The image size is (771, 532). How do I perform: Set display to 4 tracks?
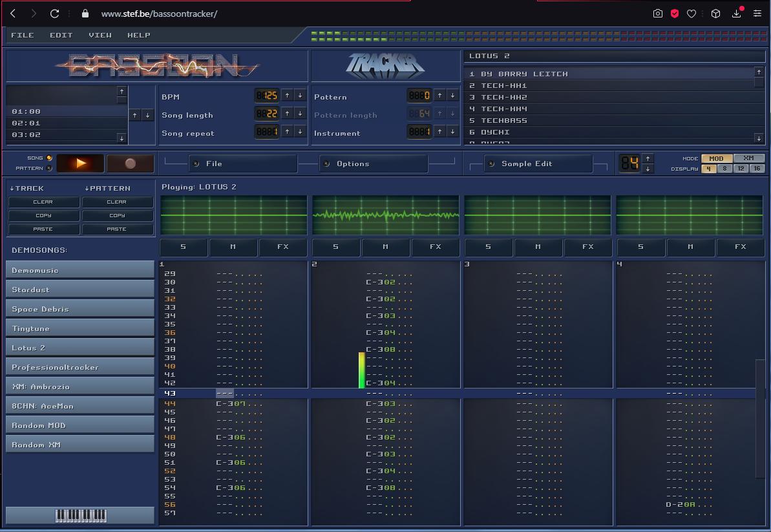pyautogui.click(x=708, y=169)
